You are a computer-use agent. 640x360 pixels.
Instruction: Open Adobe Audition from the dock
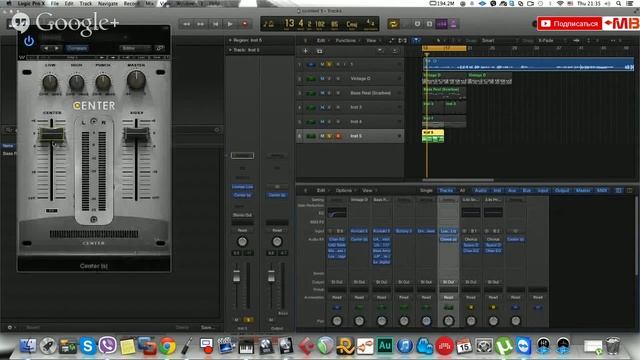tap(385, 345)
